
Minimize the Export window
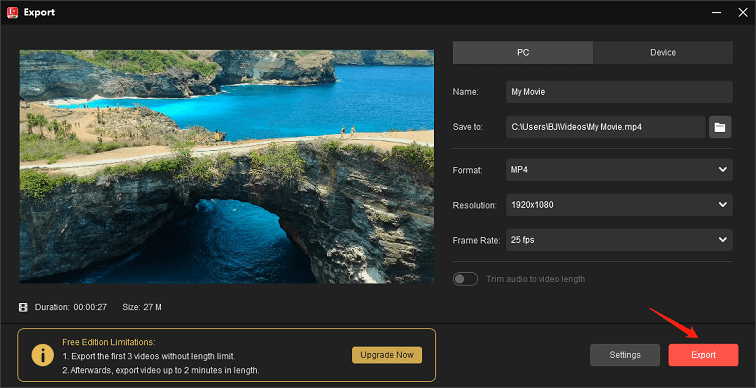click(x=715, y=13)
